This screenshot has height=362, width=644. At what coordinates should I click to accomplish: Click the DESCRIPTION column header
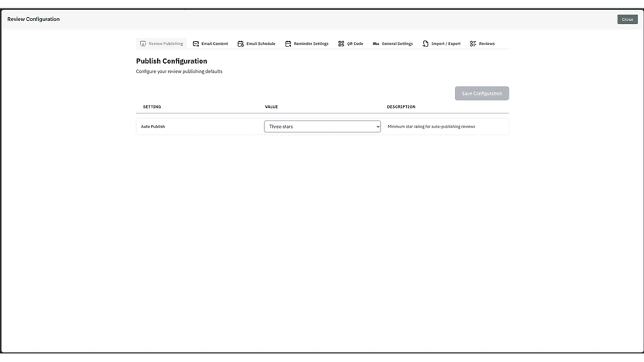pyautogui.click(x=401, y=106)
